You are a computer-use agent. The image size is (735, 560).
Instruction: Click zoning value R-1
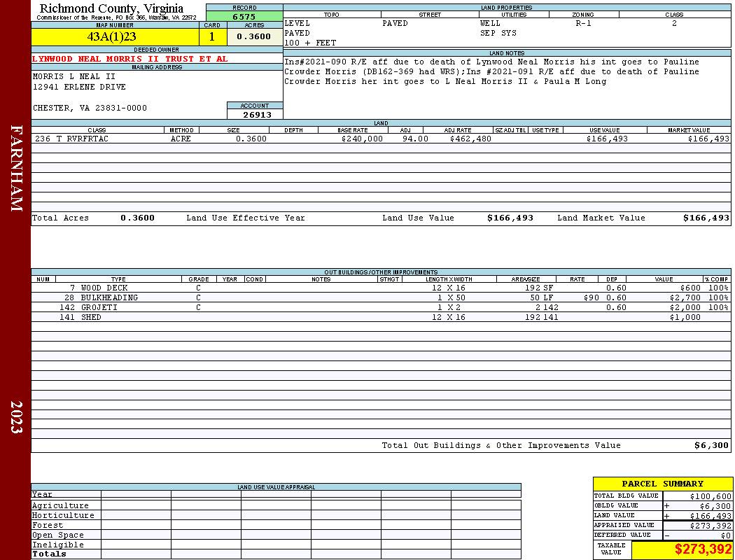[584, 23]
